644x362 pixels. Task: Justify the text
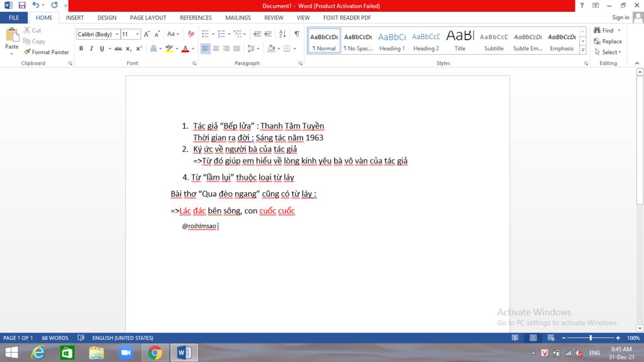236,48
